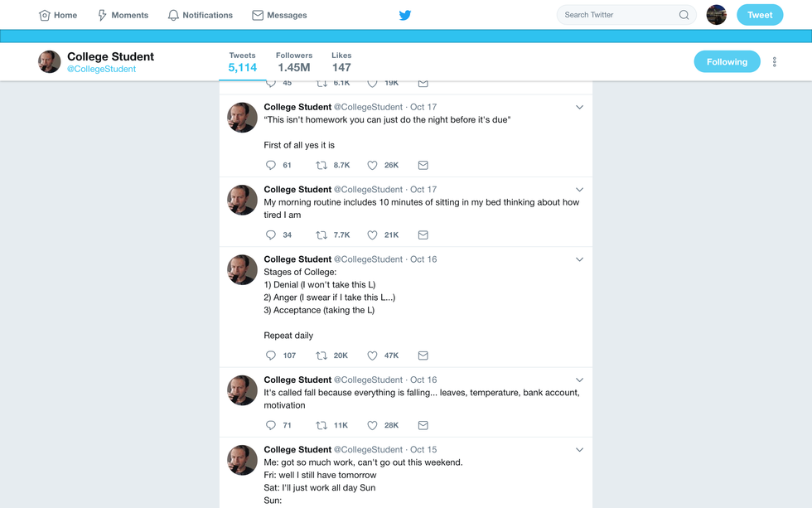Open chevron menu on Stages of College tweet
Image resolution: width=812 pixels, height=508 pixels.
(579, 259)
